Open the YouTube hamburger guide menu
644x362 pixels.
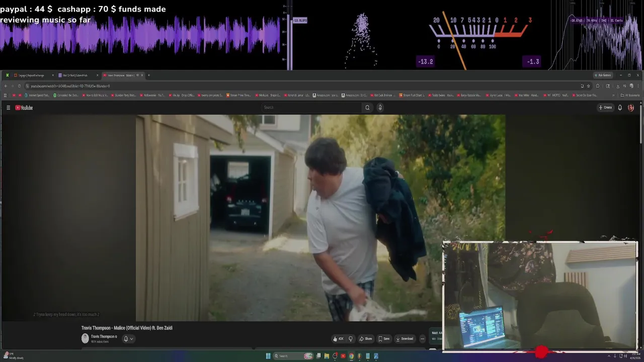[8, 108]
